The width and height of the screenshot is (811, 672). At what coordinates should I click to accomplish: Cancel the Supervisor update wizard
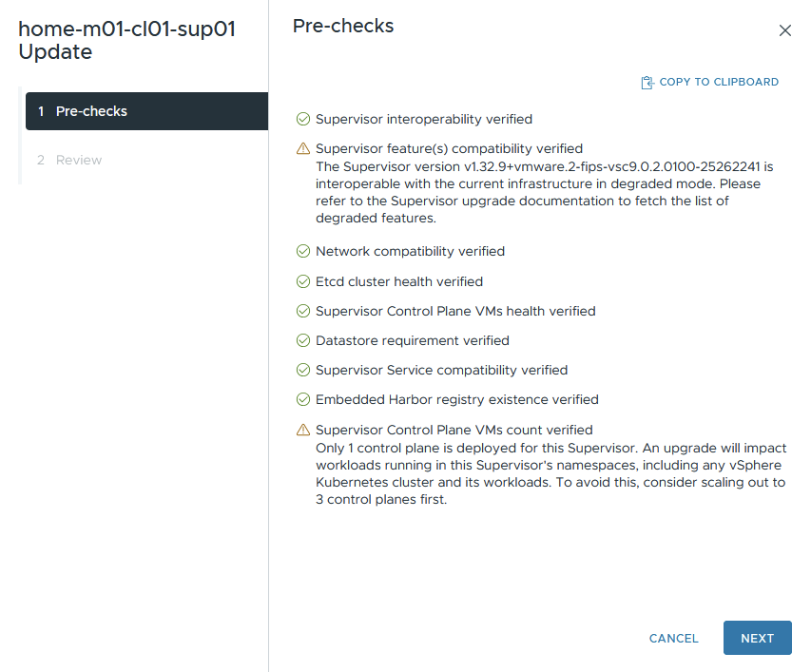tap(673, 639)
